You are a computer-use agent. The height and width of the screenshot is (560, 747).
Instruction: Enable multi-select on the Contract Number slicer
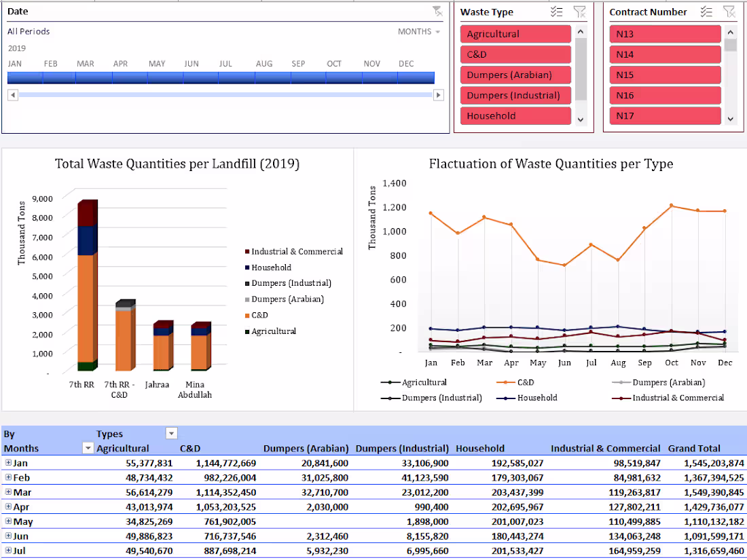(x=706, y=12)
